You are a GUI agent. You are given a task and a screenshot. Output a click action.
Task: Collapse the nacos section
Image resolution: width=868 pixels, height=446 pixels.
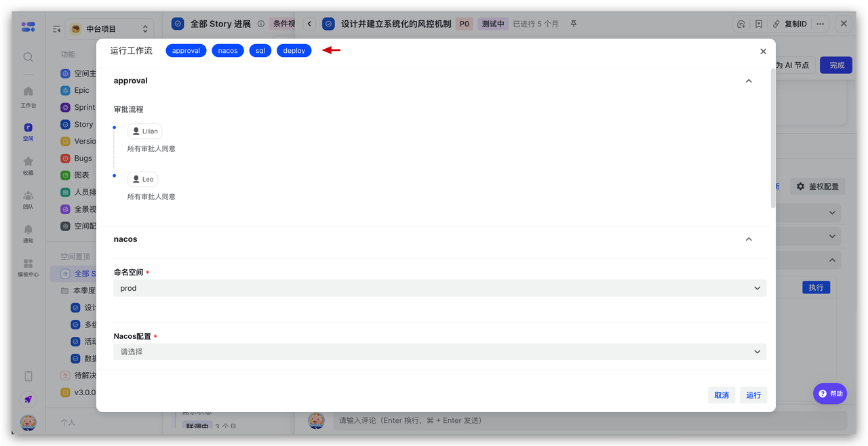click(749, 239)
